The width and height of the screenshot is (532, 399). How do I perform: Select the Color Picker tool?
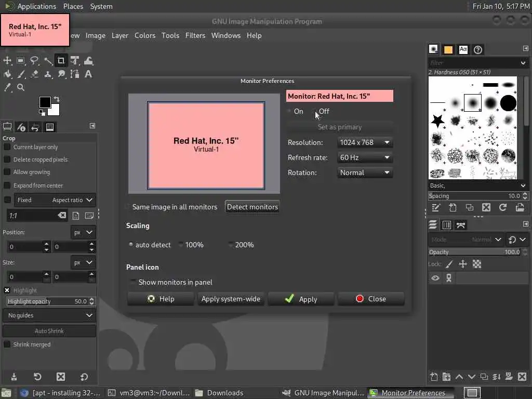coord(7,87)
